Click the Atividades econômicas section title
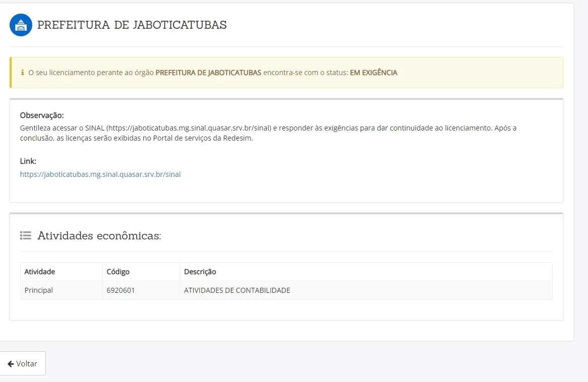This screenshot has width=588, height=382. click(99, 235)
